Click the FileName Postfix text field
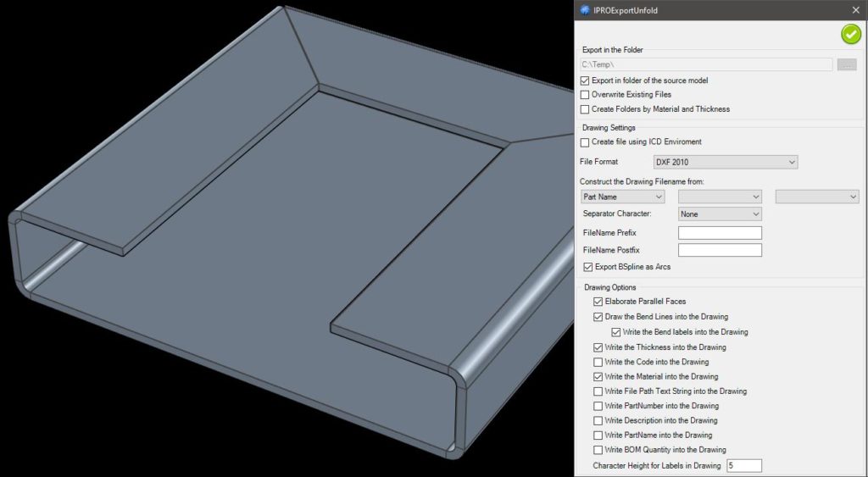The width and height of the screenshot is (868, 477). 720,250
